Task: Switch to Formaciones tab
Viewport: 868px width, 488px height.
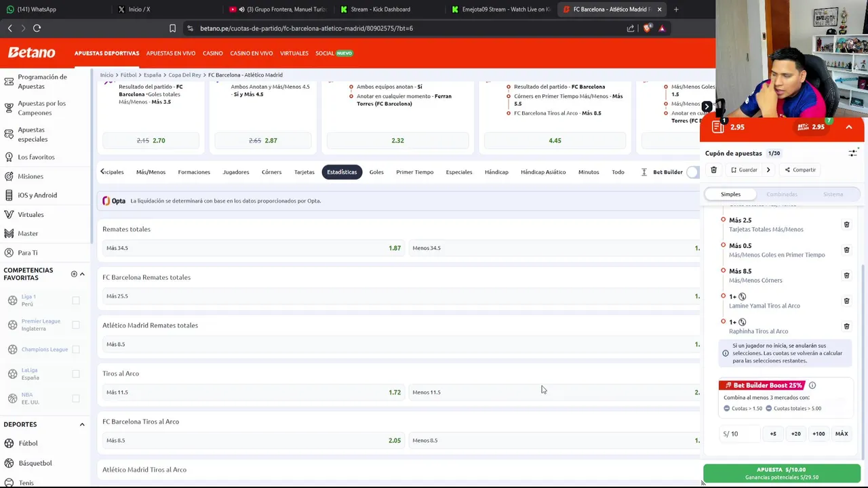Action: (x=194, y=172)
